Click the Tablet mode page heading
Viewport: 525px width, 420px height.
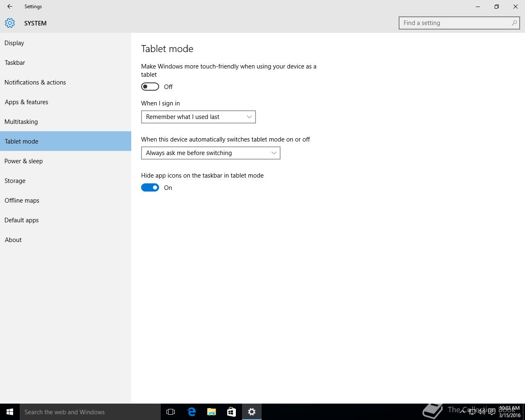[x=167, y=49]
